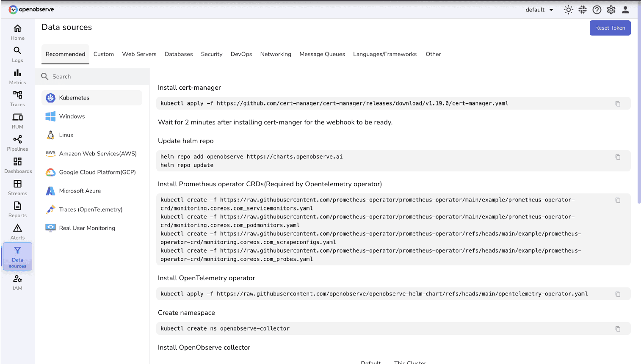
Task: Copy the cert-manager install command
Action: (x=618, y=103)
